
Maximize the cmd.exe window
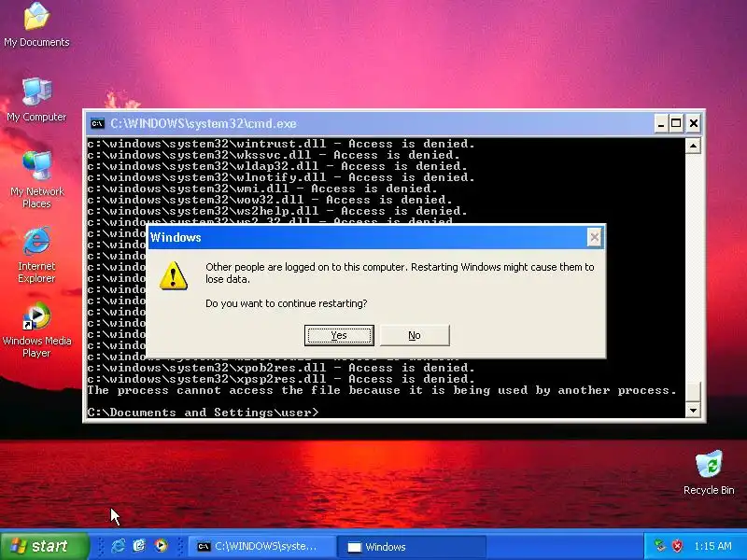click(x=676, y=124)
